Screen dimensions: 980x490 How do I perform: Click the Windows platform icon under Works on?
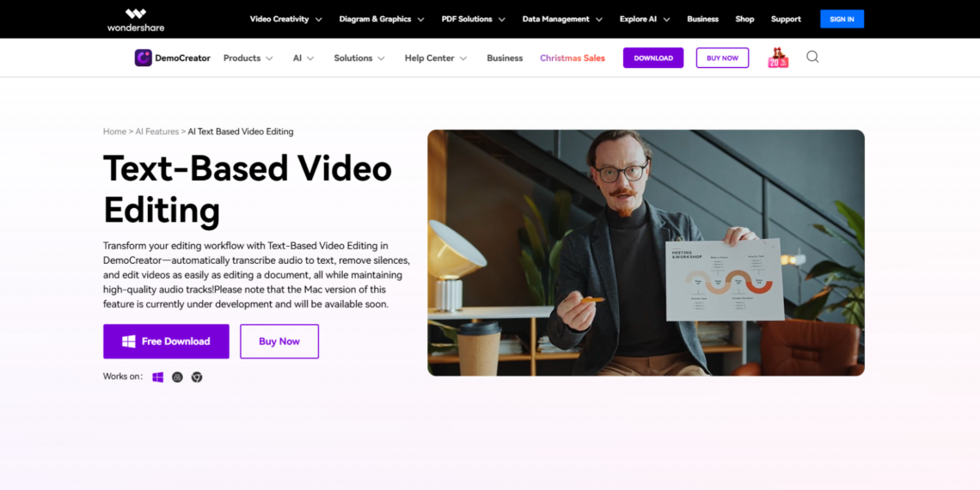[158, 377]
